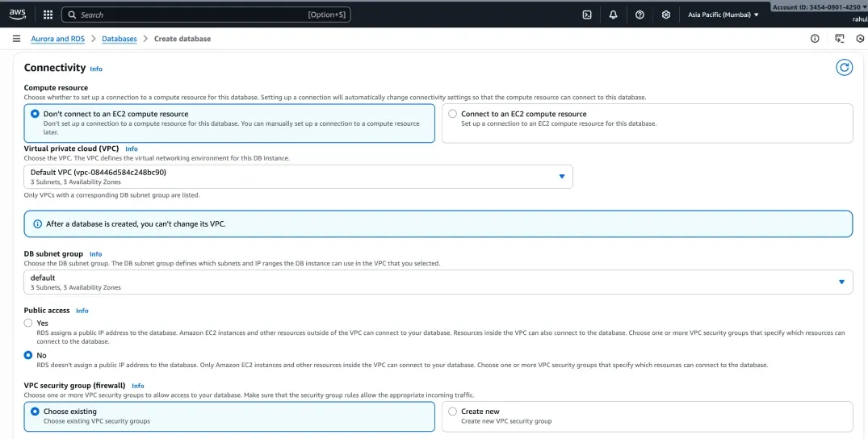Launch AWS CloudShell from the top bar

tap(587, 15)
